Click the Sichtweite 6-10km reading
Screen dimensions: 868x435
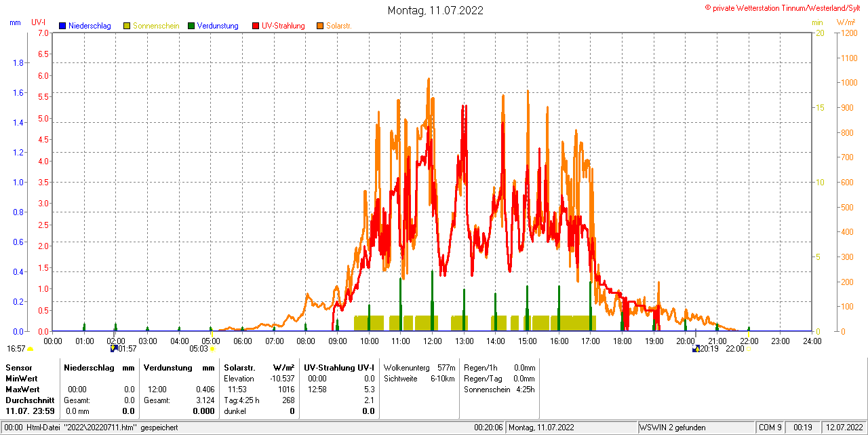click(x=419, y=378)
